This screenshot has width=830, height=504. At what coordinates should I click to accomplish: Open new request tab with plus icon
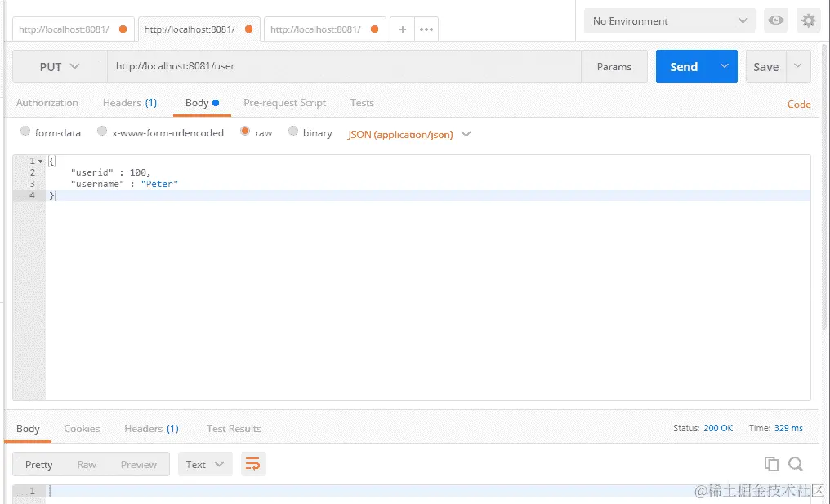(402, 29)
